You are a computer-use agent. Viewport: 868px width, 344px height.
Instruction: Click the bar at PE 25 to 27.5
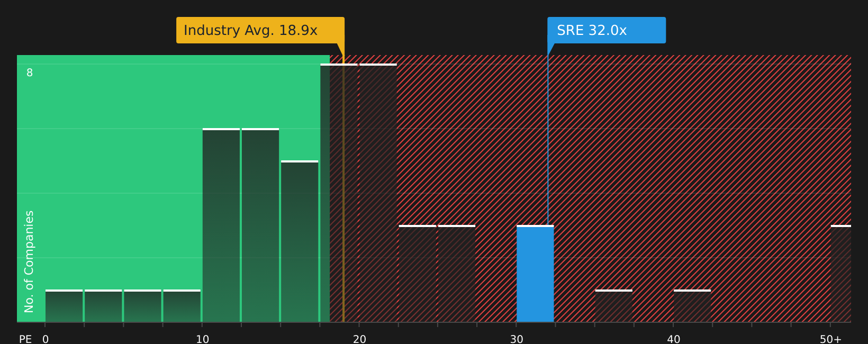457,274
